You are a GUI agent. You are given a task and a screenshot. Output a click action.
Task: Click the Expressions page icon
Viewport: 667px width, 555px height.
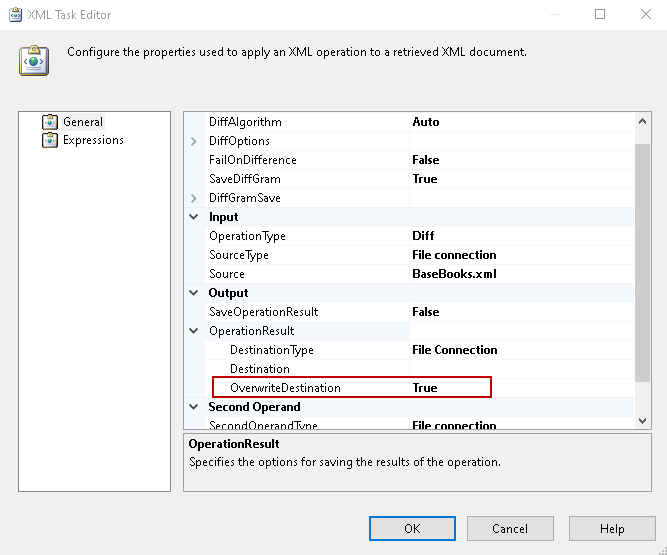[x=50, y=141]
